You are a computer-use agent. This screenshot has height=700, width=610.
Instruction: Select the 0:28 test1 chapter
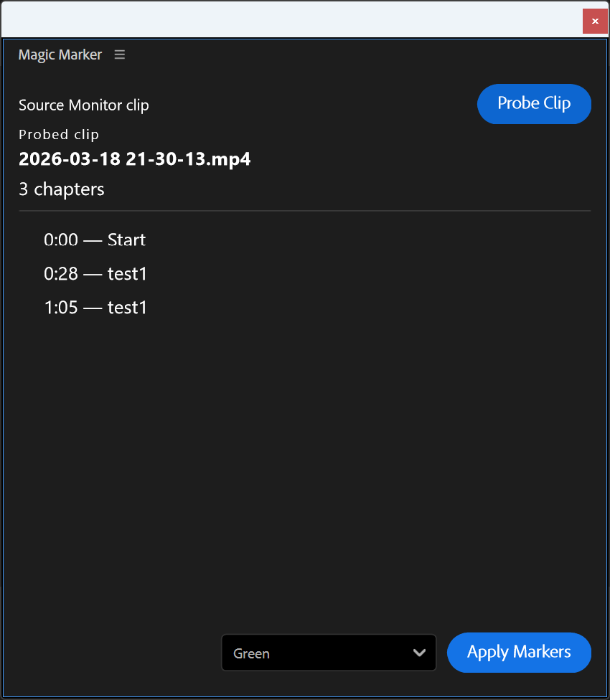pos(95,273)
